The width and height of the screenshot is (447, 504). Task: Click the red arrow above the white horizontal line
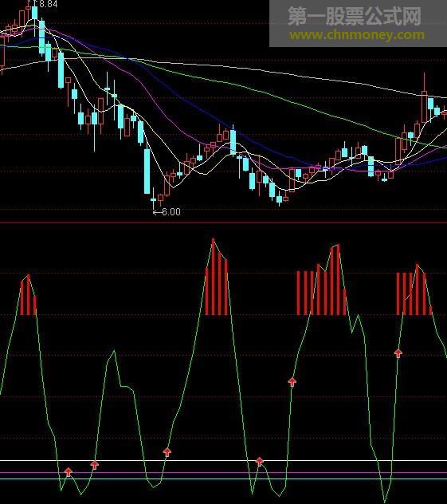[x=167, y=452]
